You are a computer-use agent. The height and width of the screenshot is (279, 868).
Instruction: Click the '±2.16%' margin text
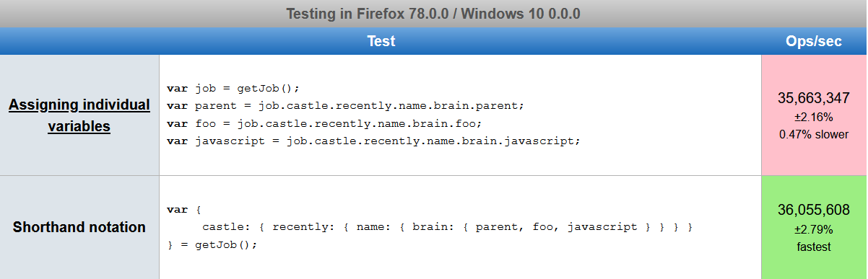point(814,117)
